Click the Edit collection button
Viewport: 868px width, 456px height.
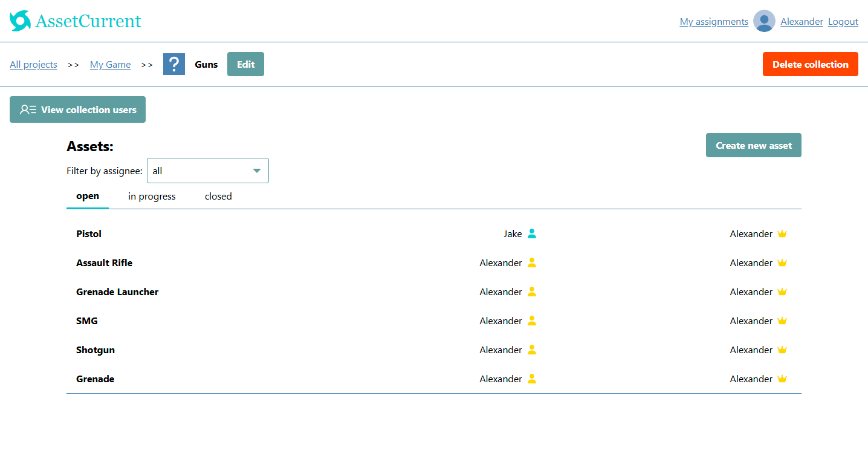(245, 64)
